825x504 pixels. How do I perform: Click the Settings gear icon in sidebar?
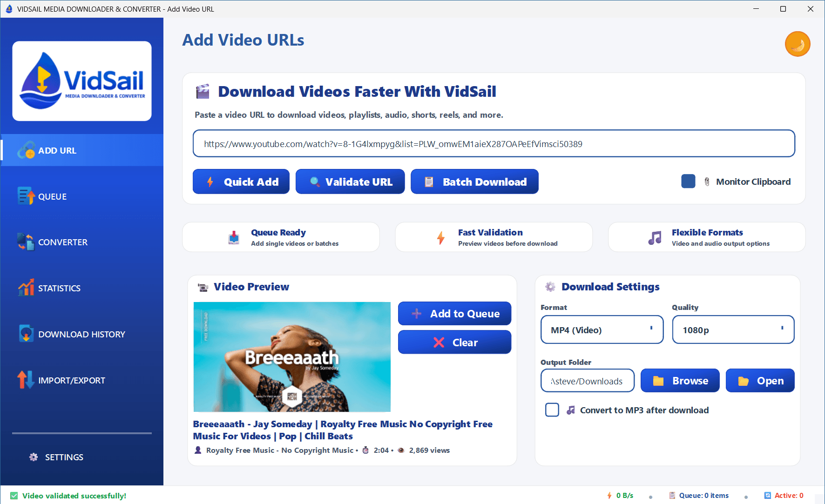34,457
